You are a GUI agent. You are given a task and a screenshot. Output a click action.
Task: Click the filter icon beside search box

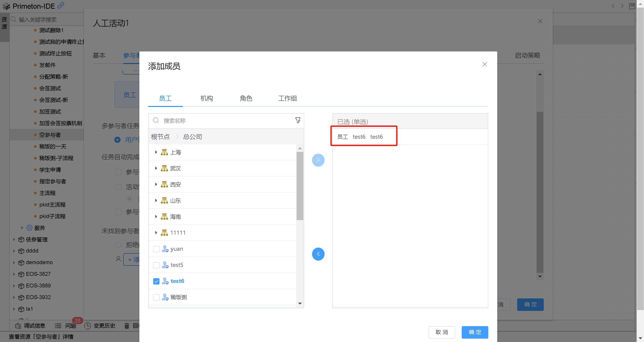pos(298,120)
